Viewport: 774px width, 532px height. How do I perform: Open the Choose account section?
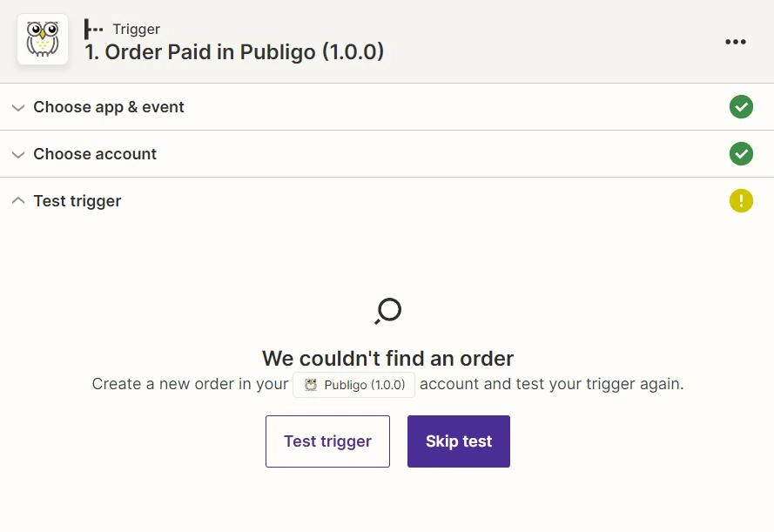(x=95, y=154)
